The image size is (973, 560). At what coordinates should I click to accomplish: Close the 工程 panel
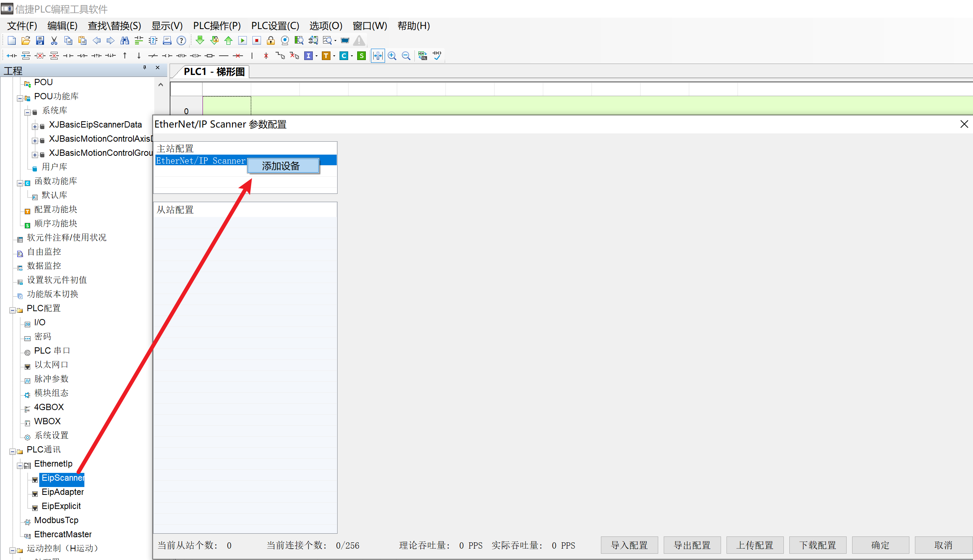coord(158,67)
